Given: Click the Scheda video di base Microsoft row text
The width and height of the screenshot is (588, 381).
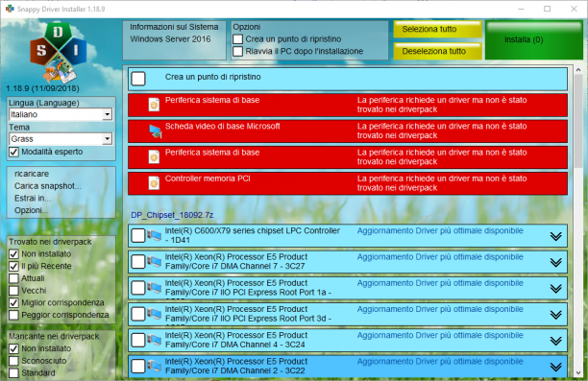Looking at the screenshot, I should pyautogui.click(x=222, y=127).
